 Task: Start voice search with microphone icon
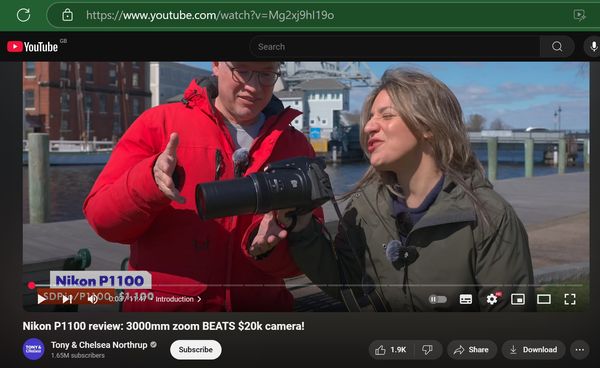[x=593, y=47]
